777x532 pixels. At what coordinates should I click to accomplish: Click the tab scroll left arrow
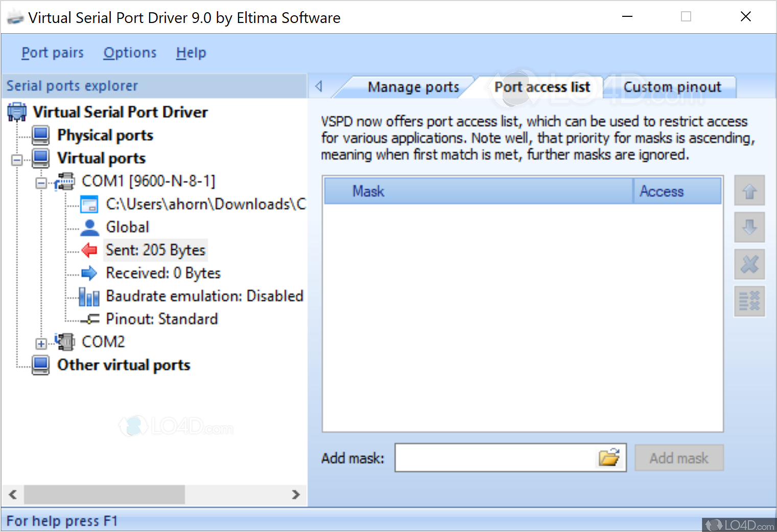pyautogui.click(x=319, y=86)
